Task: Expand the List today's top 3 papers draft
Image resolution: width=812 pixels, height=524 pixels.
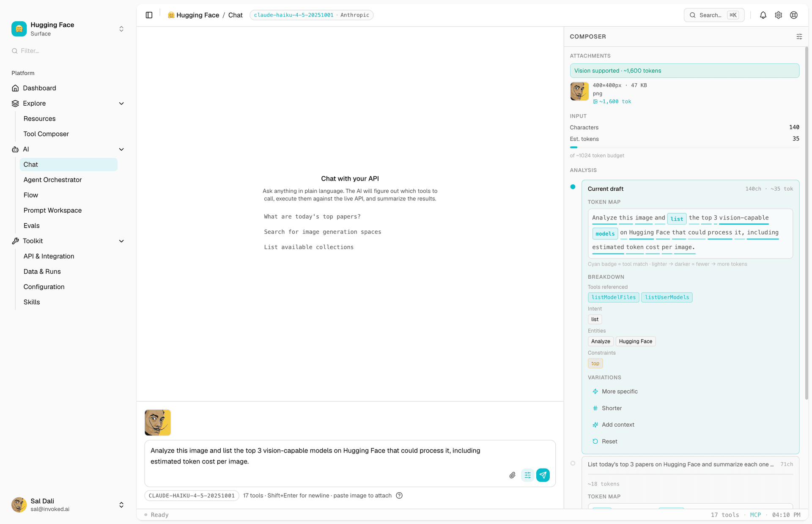Action: pyautogui.click(x=690, y=464)
